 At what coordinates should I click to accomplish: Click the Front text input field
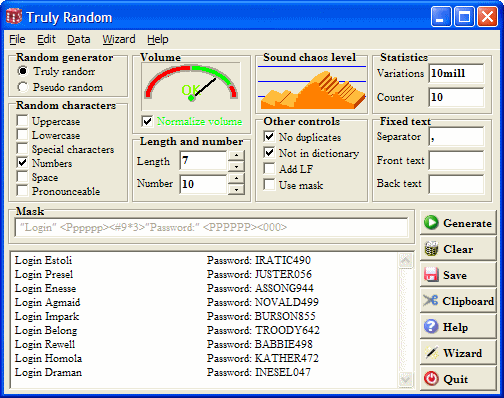tap(456, 160)
